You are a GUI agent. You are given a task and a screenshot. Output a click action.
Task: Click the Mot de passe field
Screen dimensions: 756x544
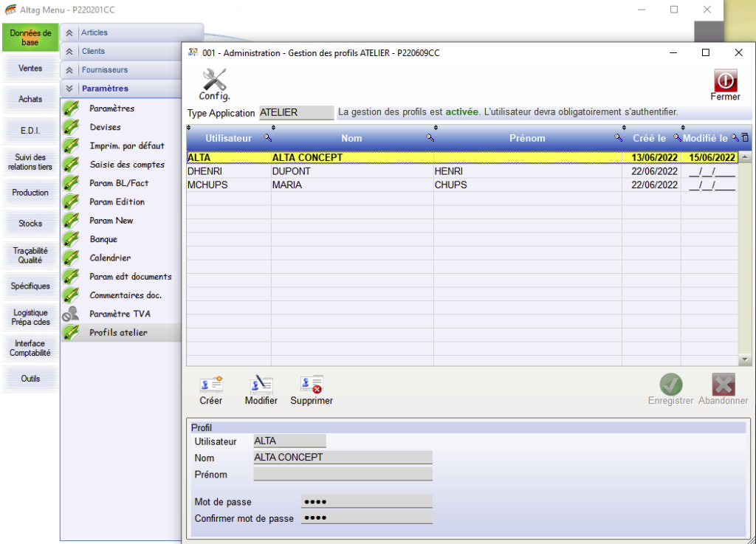(366, 502)
